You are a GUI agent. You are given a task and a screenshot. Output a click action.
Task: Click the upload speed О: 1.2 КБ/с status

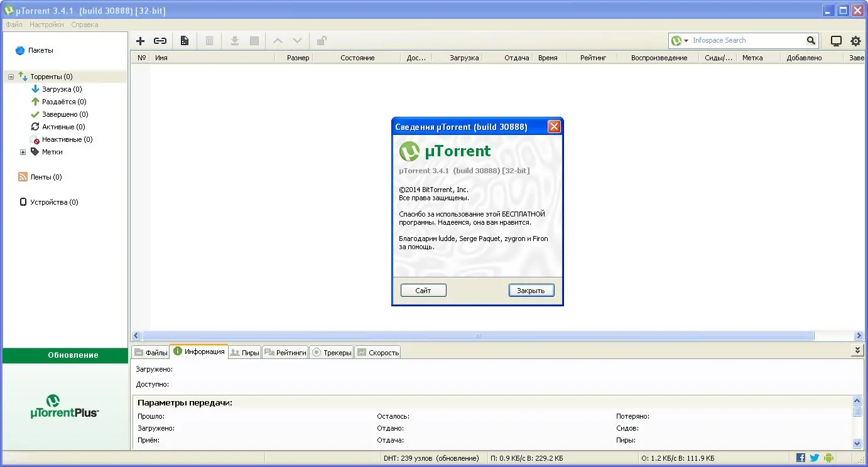click(x=678, y=458)
